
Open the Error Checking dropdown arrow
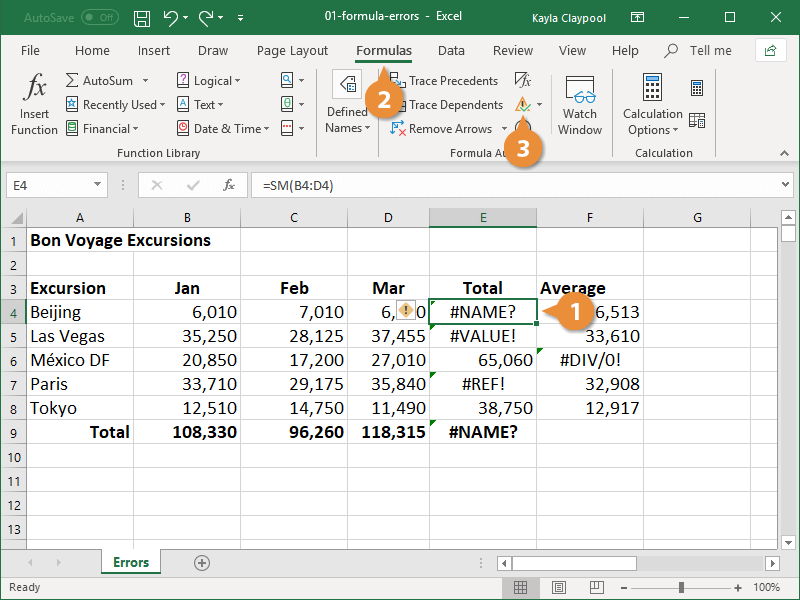coord(539,105)
